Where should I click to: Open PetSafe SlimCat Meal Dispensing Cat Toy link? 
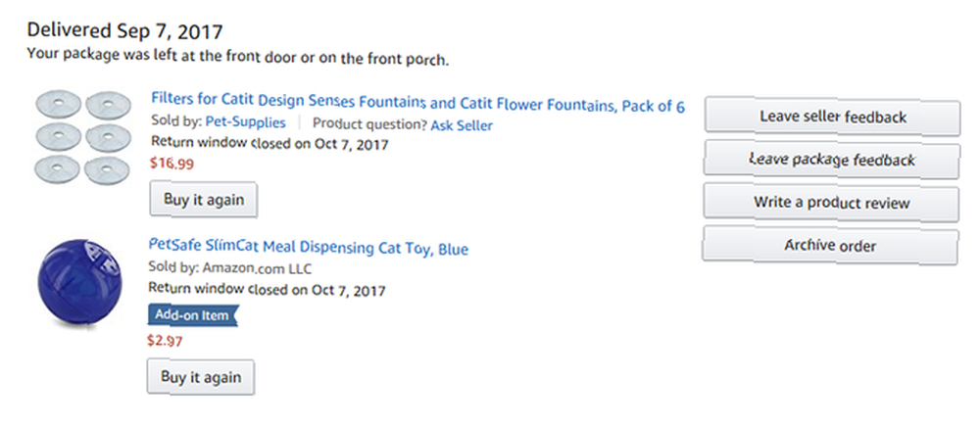pyautogui.click(x=308, y=247)
